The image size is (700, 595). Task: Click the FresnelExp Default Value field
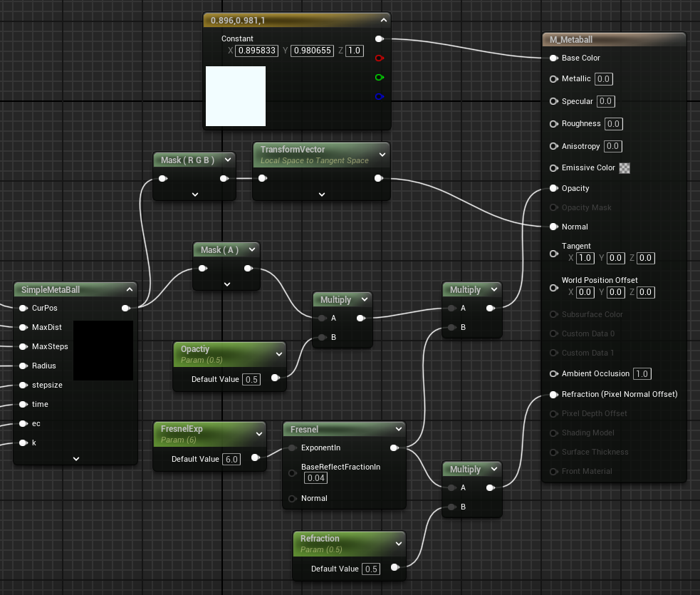coord(231,459)
